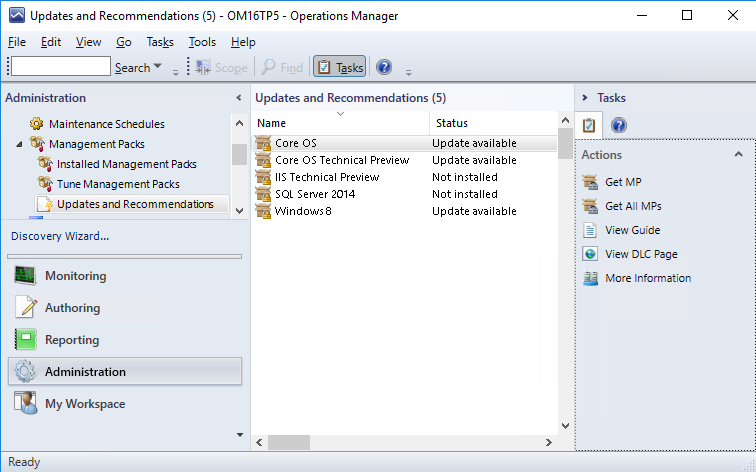The image size is (756, 472).
Task: Collapse the Management Packs tree node
Action: tap(19, 144)
